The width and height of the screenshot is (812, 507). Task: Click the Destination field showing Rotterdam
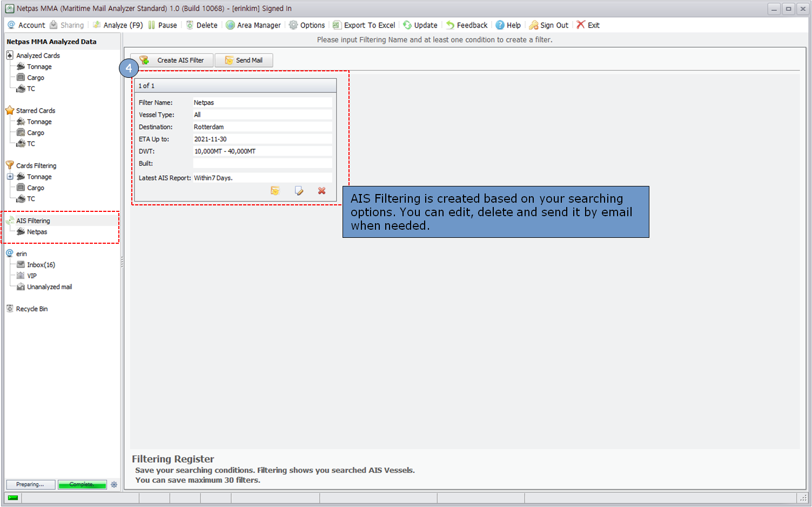[x=262, y=127]
